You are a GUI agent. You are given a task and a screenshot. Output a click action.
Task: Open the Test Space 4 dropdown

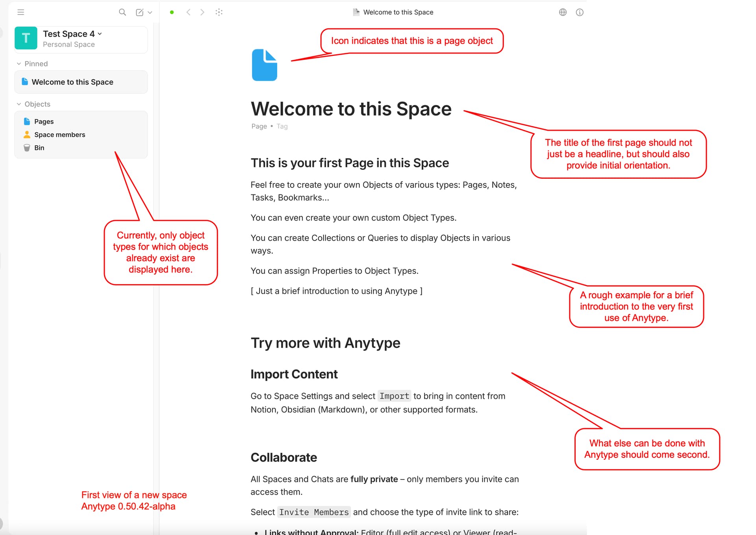point(100,34)
